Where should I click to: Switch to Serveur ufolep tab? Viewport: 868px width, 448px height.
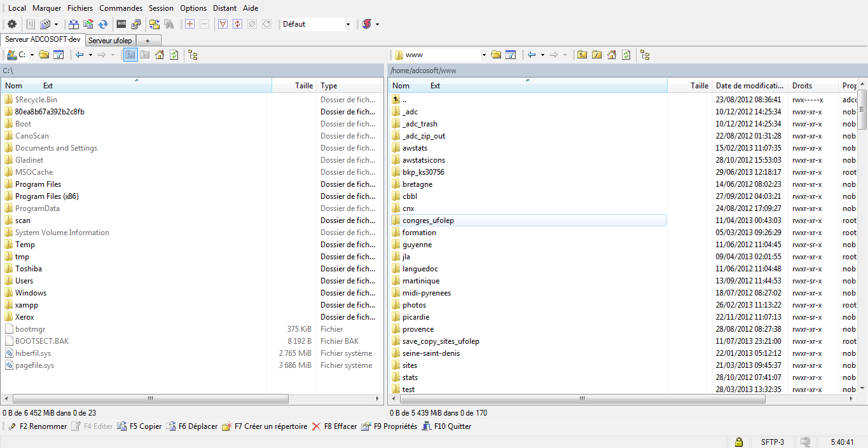(x=110, y=41)
